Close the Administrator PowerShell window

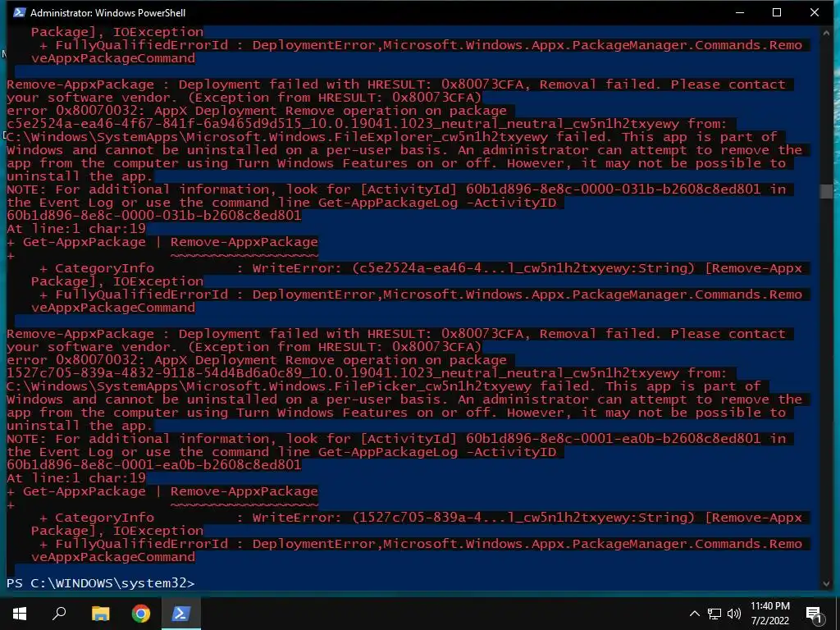coord(815,12)
